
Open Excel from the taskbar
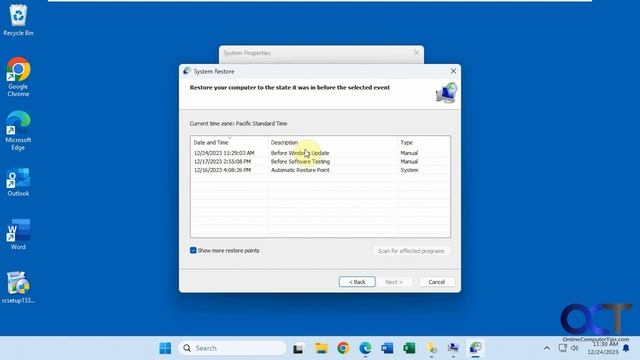[x=409, y=348]
